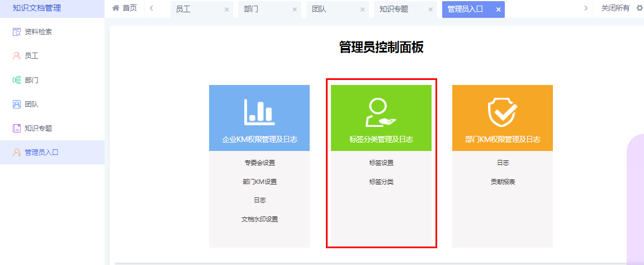Image resolution: width=644 pixels, height=265 pixels.
Task: Open the 贡献报表 link
Action: point(503,182)
